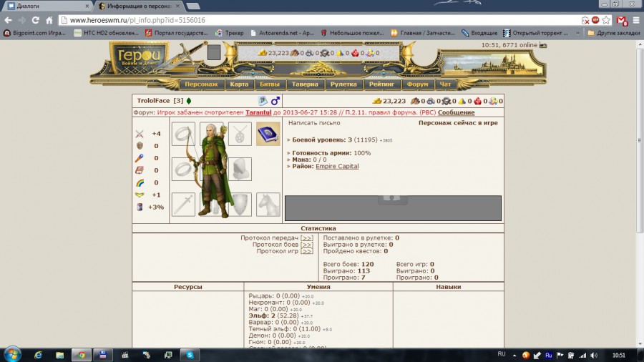Click the map picture icon beside gender symbol
The height and width of the screenshot is (362, 644).
[263, 101]
